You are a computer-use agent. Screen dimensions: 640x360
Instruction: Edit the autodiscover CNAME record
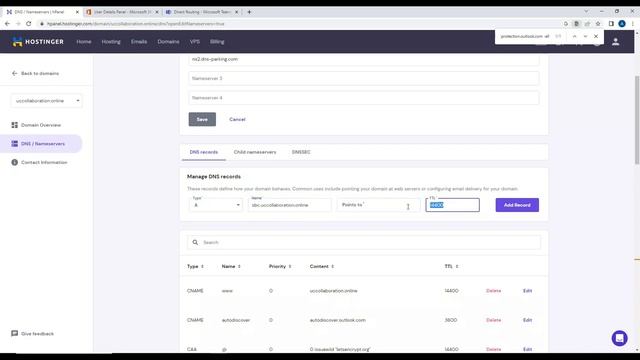pyautogui.click(x=527, y=320)
